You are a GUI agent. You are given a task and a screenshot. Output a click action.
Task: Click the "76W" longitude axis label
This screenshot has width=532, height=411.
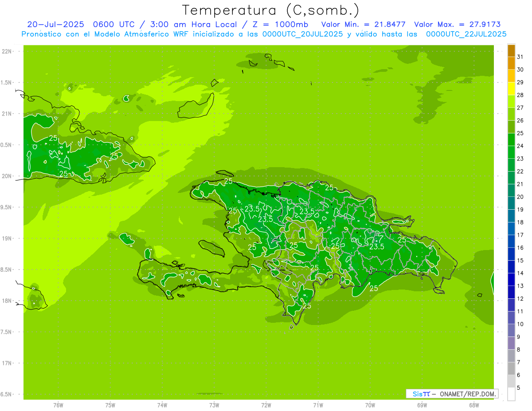pos(58,405)
